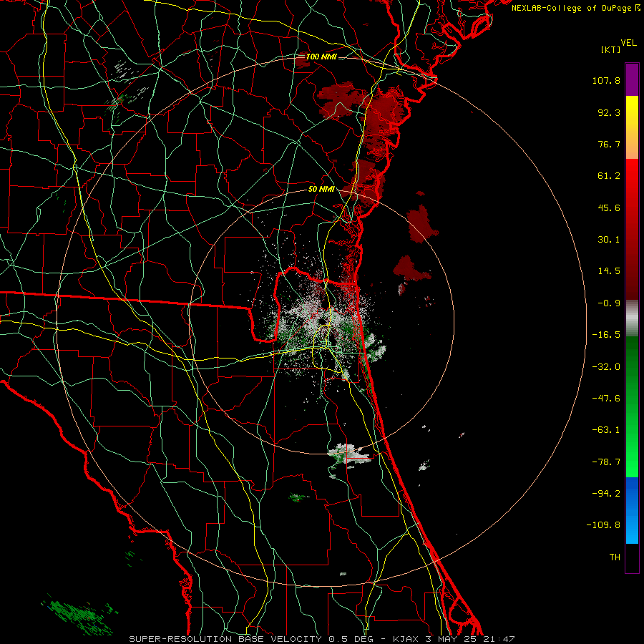
Task: Select the 30.1 velocity scale value
Action: [x=609, y=240]
